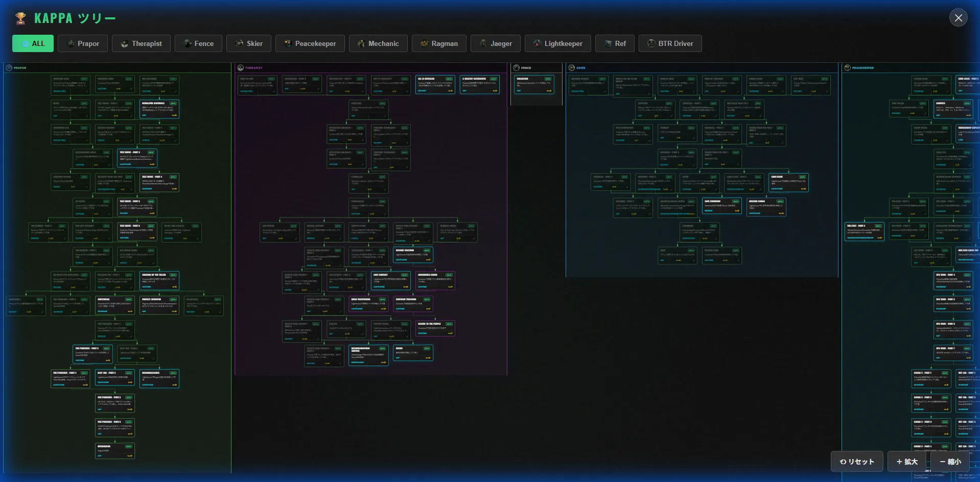Click the Anesthesia quest node

115,305
